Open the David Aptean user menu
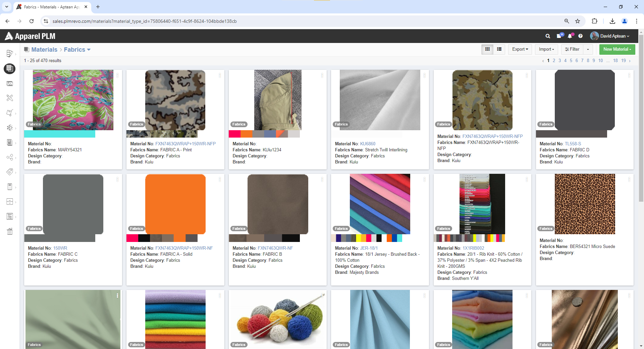644x349 pixels. (x=610, y=36)
